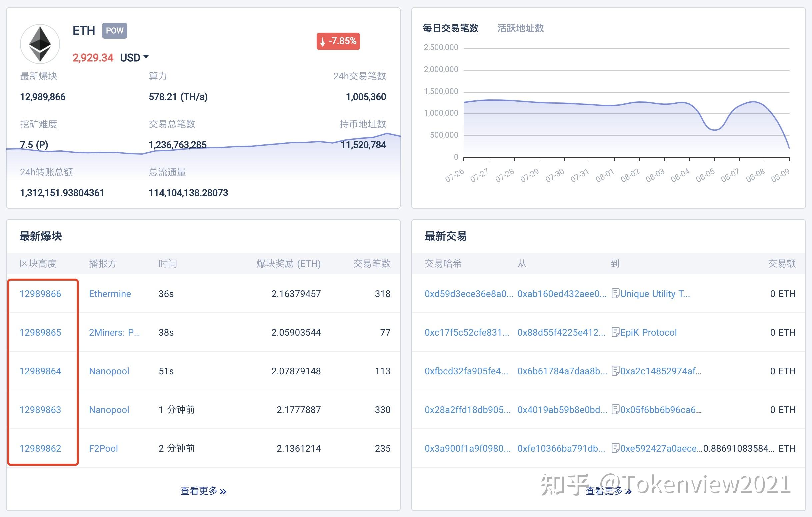The width and height of the screenshot is (812, 517).
Task: Open sender address 0xab160ed432aee0...
Action: [562, 294]
